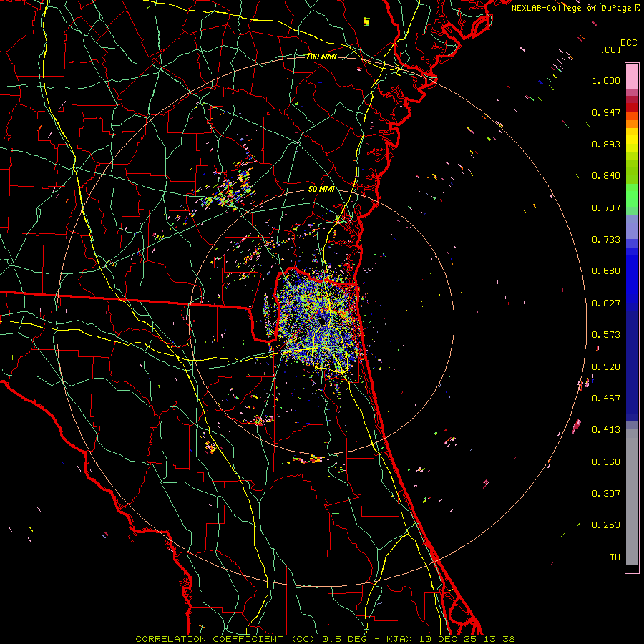
Task: Select the 0.840 value on the scale
Action: tap(606, 176)
